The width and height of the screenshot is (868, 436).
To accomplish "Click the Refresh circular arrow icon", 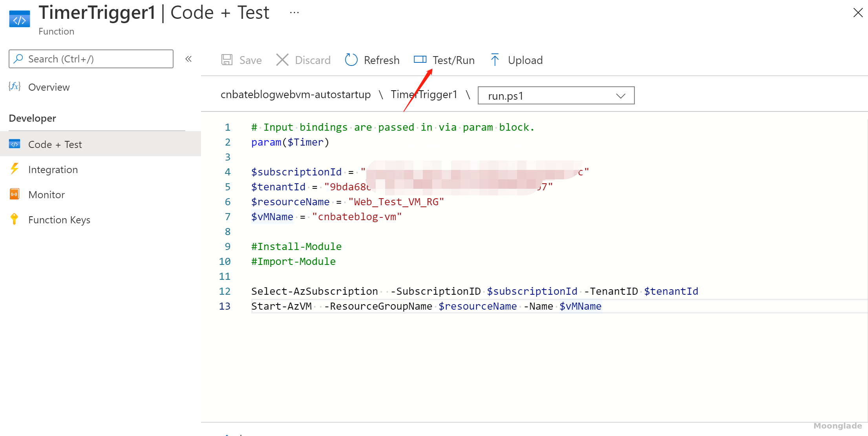I will pos(351,60).
